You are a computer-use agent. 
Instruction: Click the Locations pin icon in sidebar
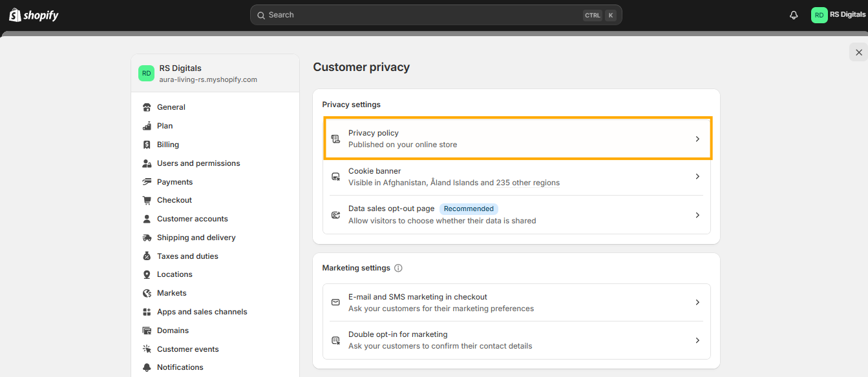point(147,274)
